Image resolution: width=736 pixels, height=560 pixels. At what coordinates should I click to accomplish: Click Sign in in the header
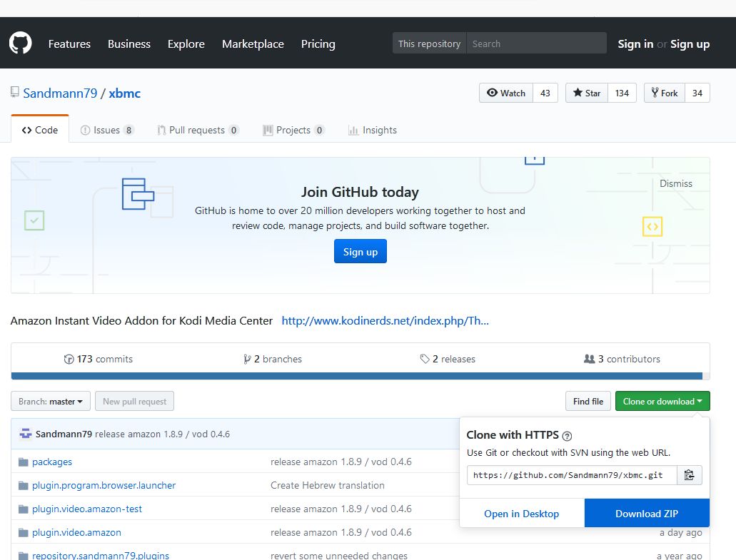pos(635,44)
